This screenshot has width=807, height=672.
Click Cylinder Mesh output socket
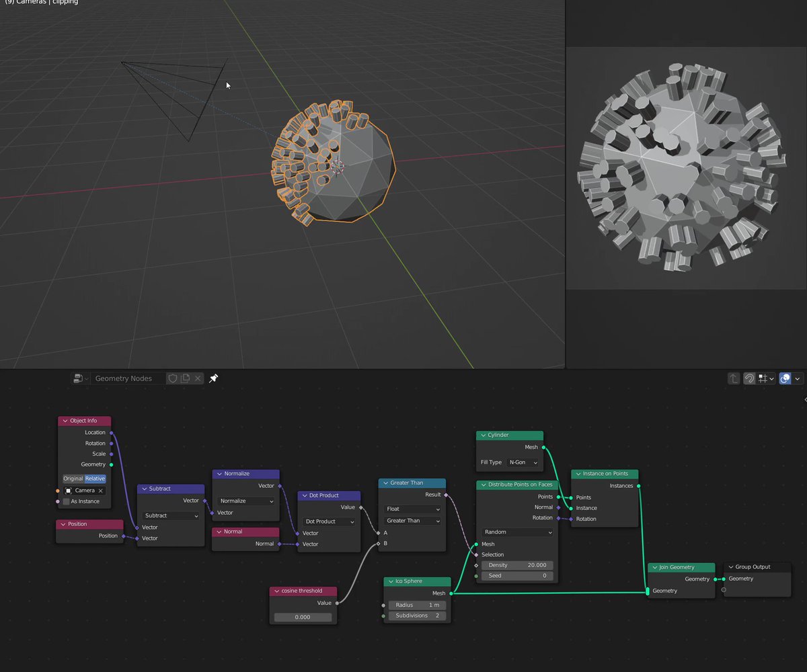[543, 447]
